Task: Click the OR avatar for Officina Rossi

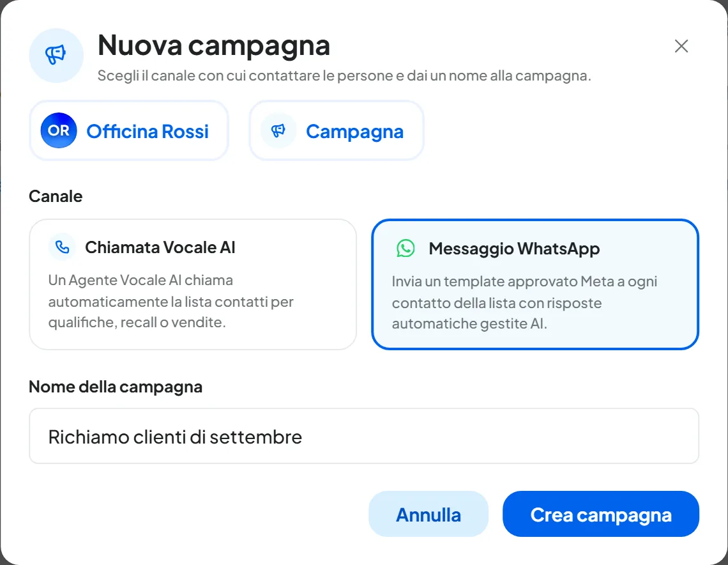Action: tap(59, 130)
